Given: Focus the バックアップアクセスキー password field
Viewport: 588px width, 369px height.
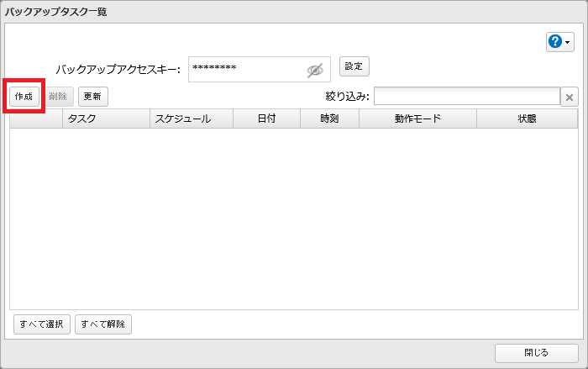Looking at the screenshot, I should pos(259,69).
